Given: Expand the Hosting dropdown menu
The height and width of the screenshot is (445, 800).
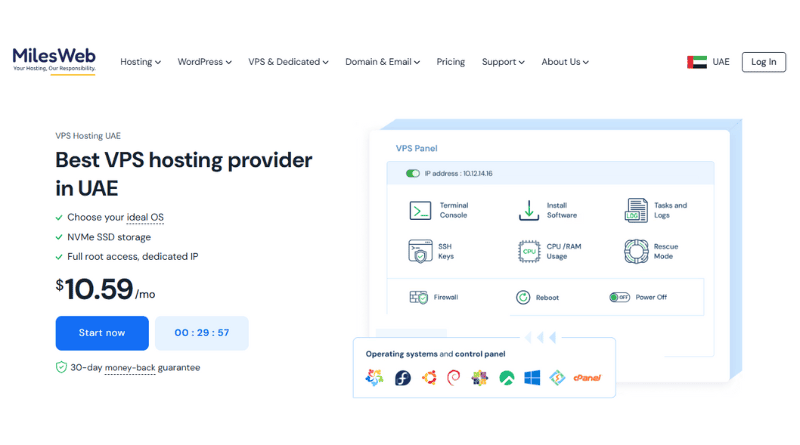Looking at the screenshot, I should (x=140, y=62).
